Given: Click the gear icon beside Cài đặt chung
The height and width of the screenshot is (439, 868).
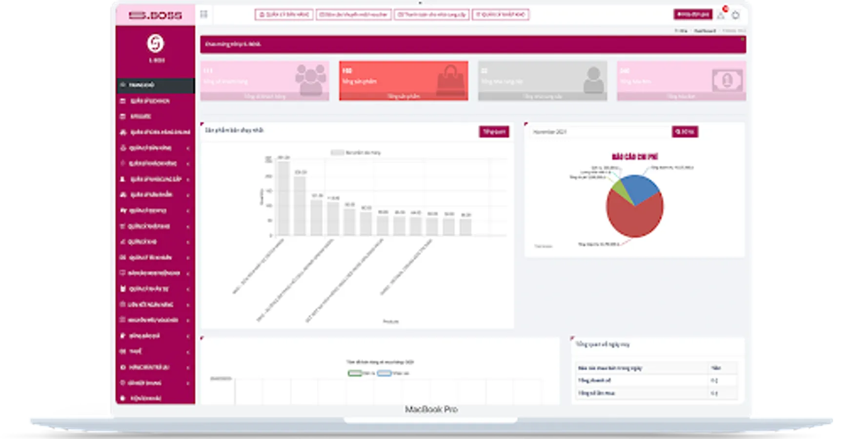Looking at the screenshot, I should click(122, 382).
